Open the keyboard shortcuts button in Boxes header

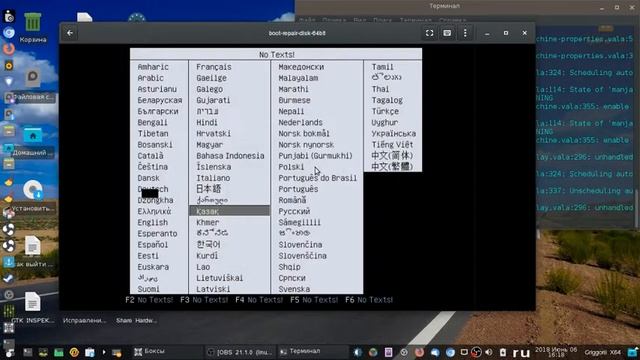(447, 33)
